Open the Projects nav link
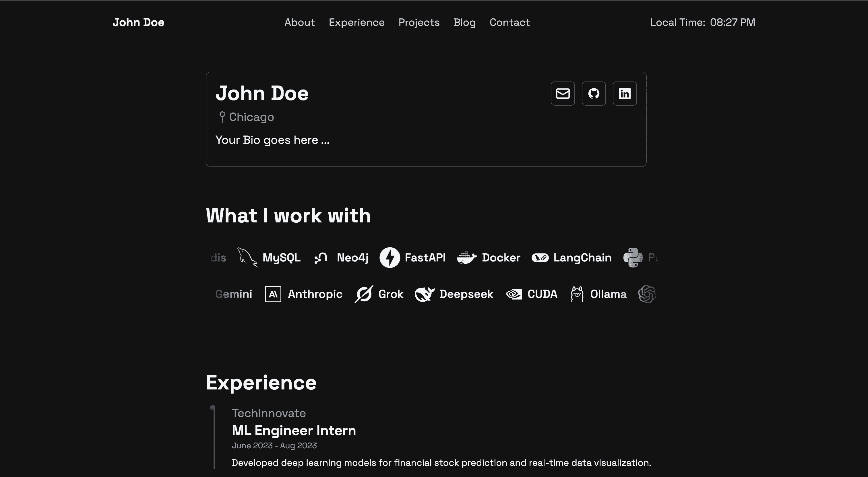The height and width of the screenshot is (477, 868). point(419,22)
